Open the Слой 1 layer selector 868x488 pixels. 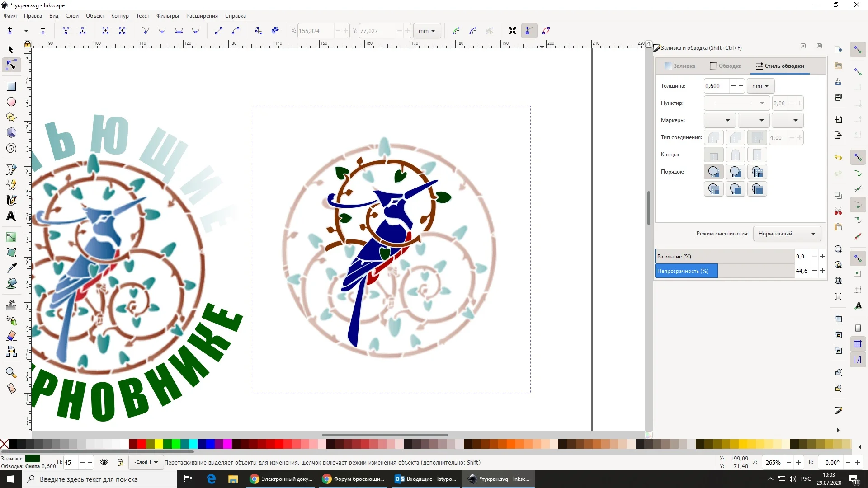tap(146, 462)
